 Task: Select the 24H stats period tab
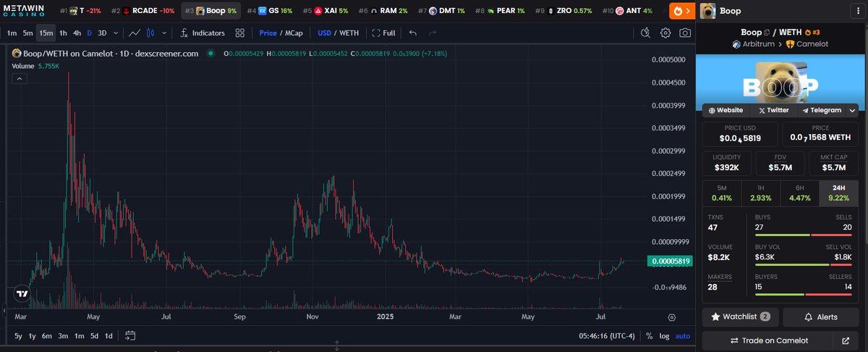(x=839, y=193)
